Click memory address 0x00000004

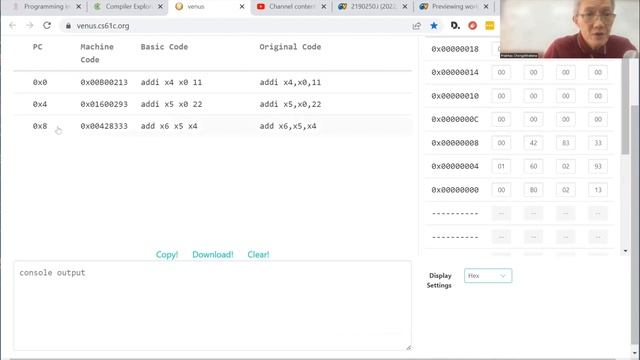point(455,166)
